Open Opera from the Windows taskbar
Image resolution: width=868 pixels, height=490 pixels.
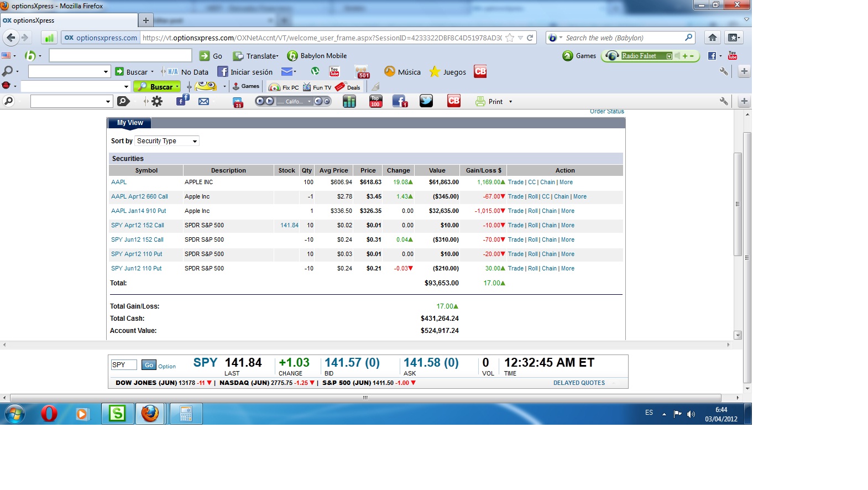coord(49,413)
